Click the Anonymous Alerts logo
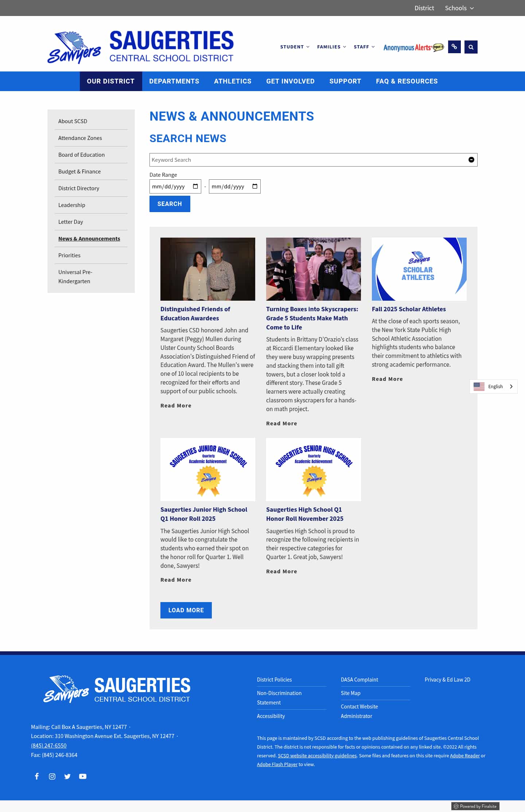 tap(413, 47)
